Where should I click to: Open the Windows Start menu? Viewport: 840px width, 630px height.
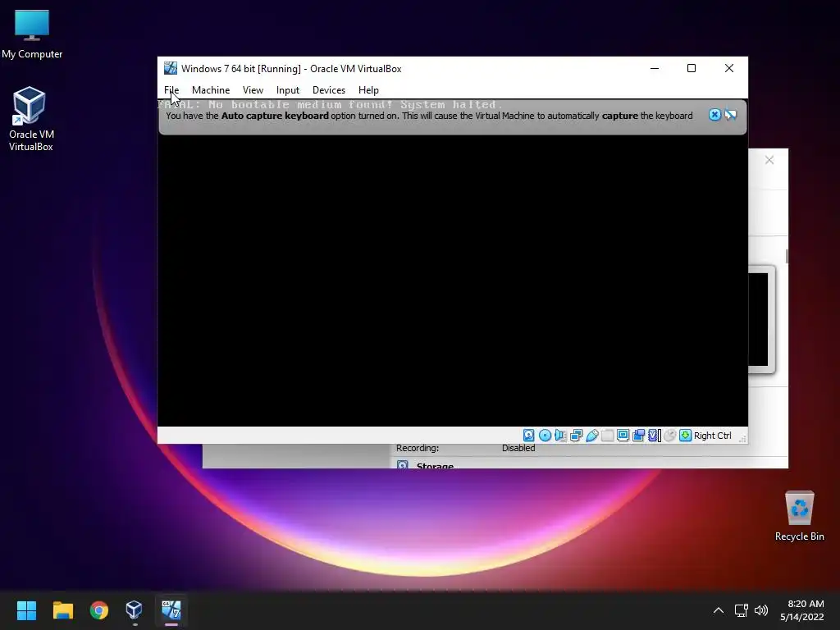pos(26,610)
